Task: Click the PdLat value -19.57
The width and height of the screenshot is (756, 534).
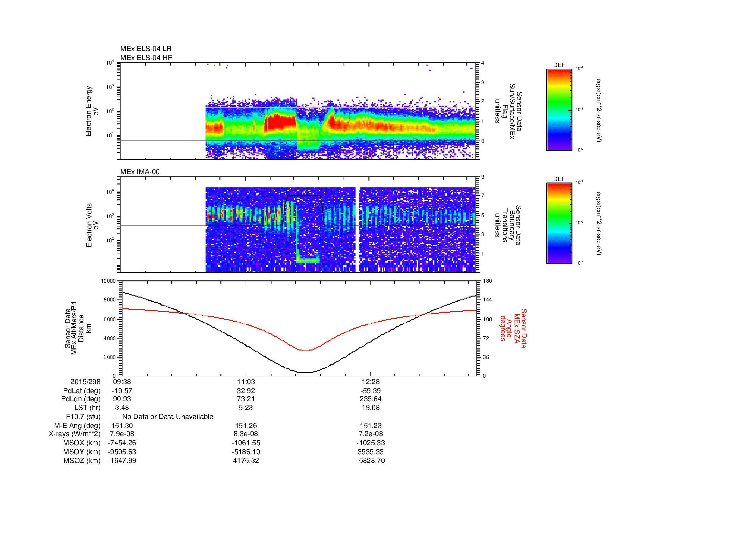Action: coord(122,391)
